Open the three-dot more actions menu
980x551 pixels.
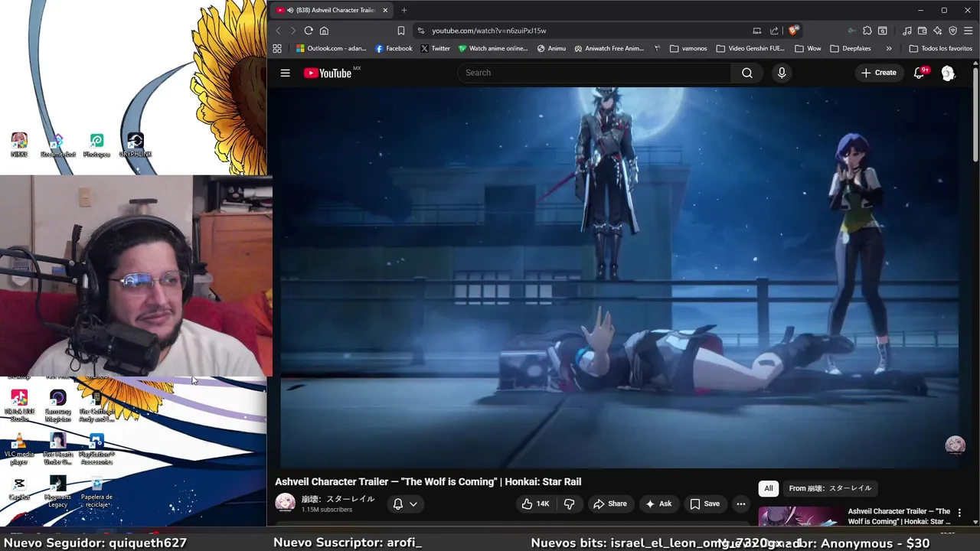pos(740,504)
